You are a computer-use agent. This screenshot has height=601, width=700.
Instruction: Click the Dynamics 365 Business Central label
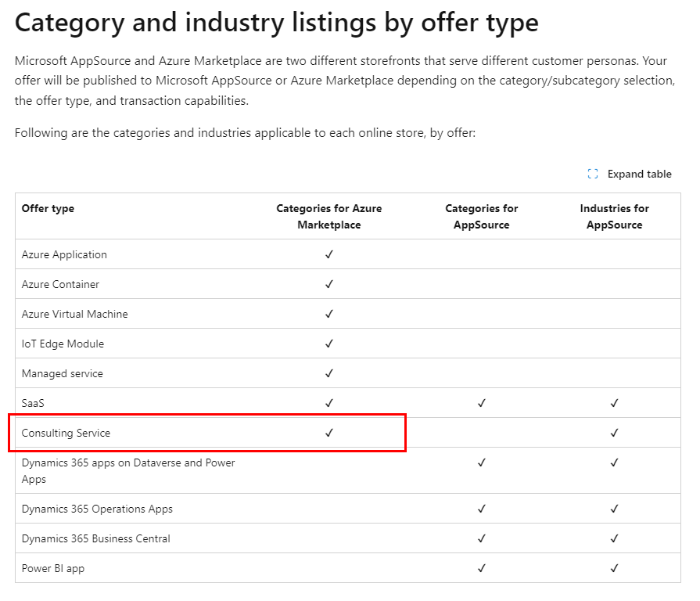[95, 539]
